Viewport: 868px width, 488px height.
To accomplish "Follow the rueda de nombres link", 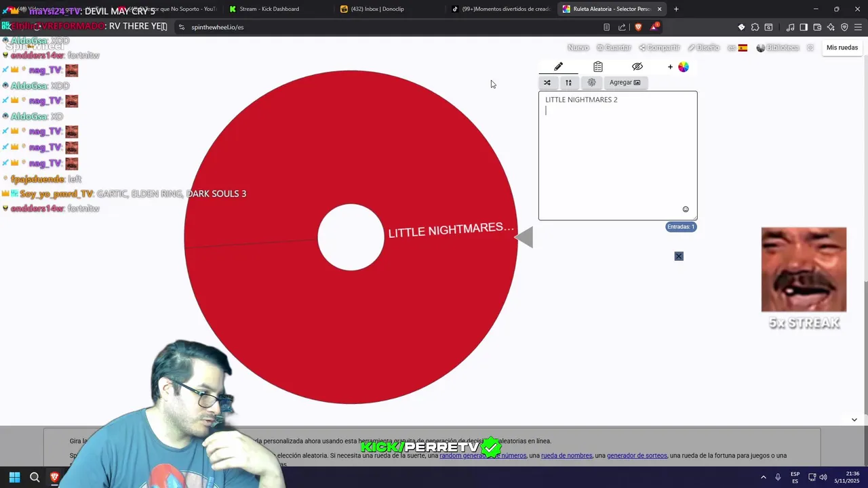I will click(566, 455).
